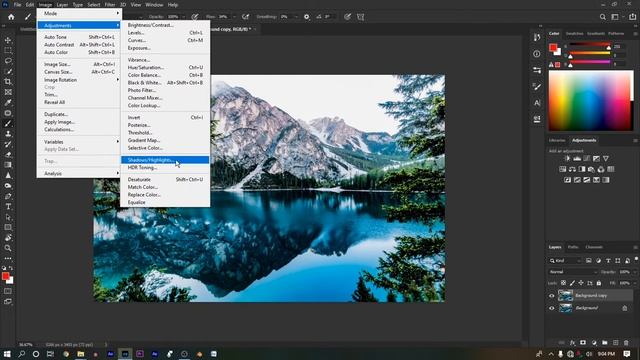This screenshot has width=640, height=360.
Task: Choose Image Size from the Image menu
Action: click(79, 64)
